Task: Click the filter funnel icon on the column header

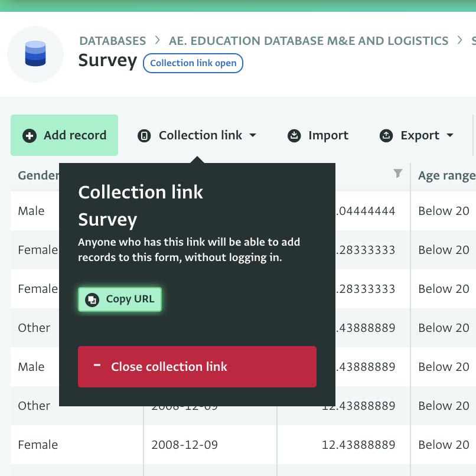Action: [398, 174]
